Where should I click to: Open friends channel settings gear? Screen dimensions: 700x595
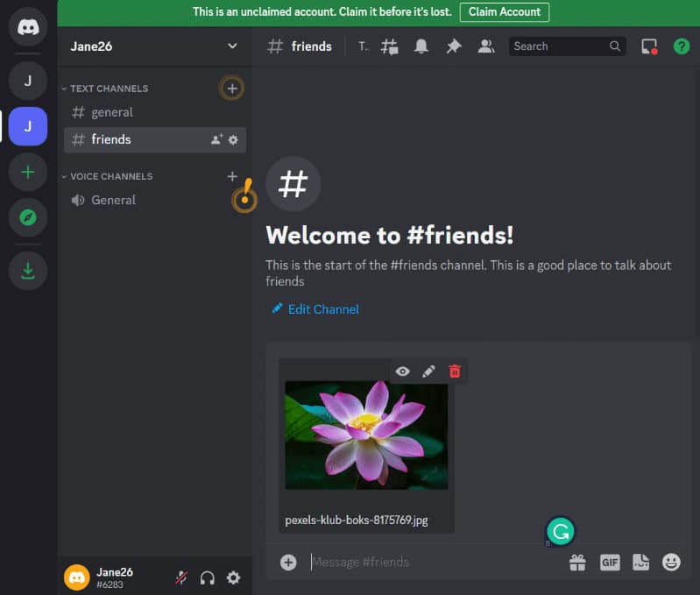point(233,139)
